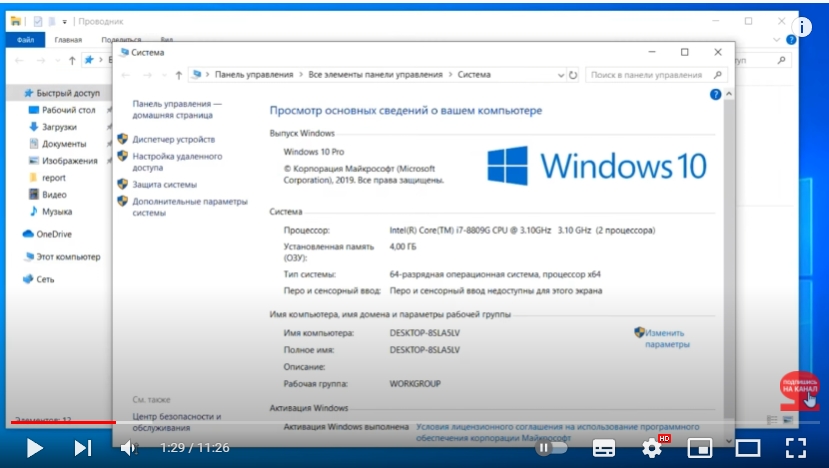
Task: Click the back arrow in Система window
Action: 126,76
